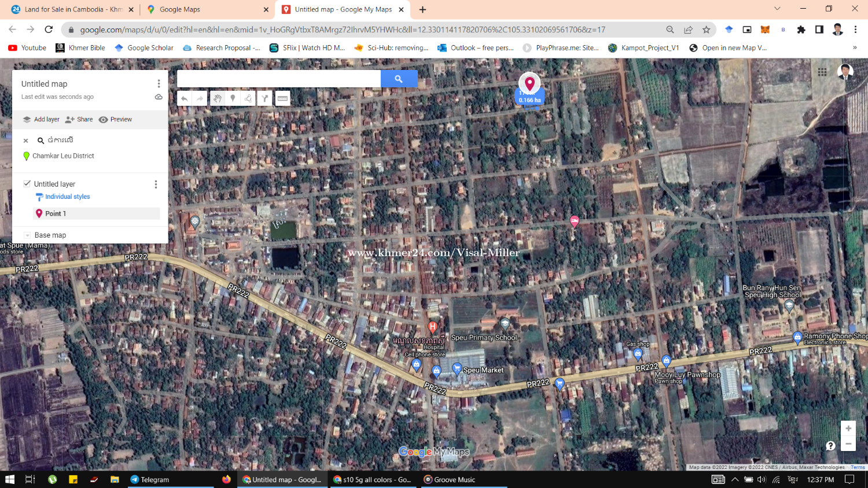Image resolution: width=868 pixels, height=488 pixels.
Task: Select the hand pan tool
Action: coord(217,98)
